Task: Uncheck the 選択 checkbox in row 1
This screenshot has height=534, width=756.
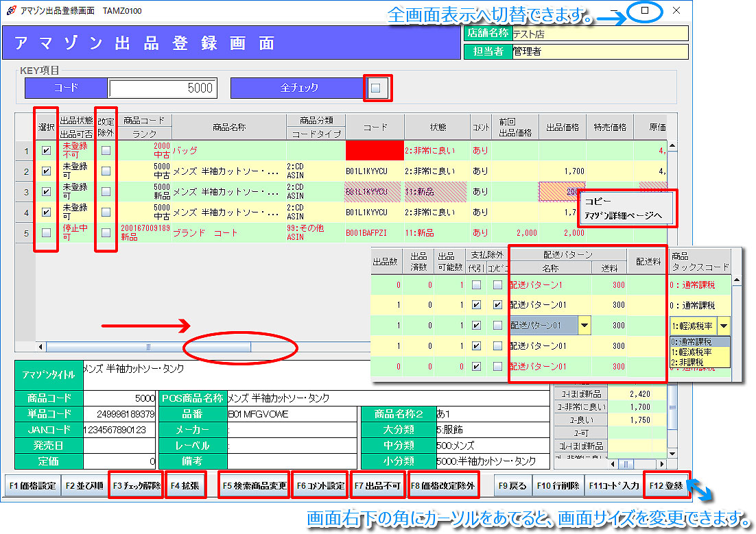Action: point(47,151)
